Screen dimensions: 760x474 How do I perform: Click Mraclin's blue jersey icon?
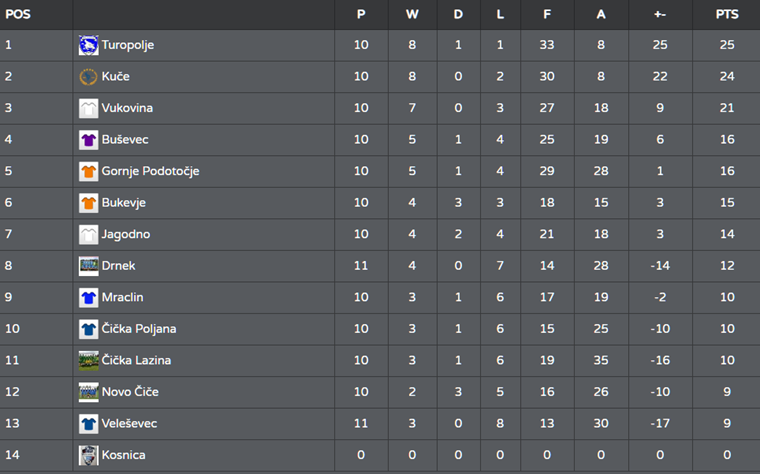tap(88, 297)
